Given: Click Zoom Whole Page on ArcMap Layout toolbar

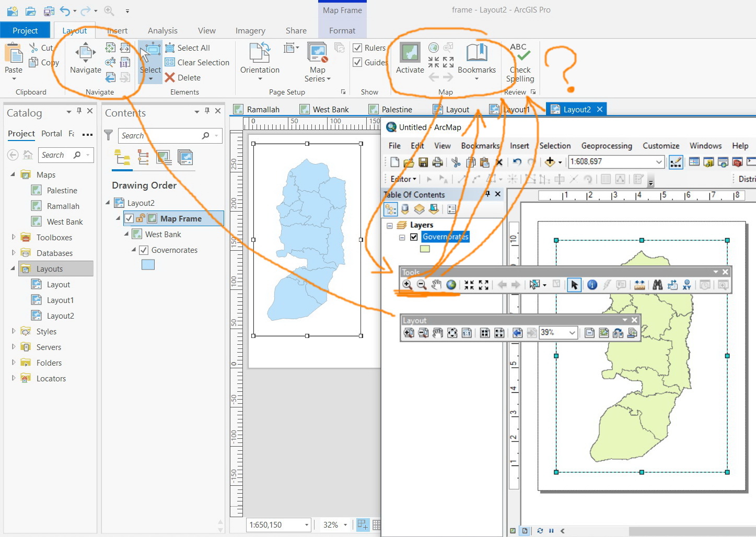Looking at the screenshot, I should [452, 333].
